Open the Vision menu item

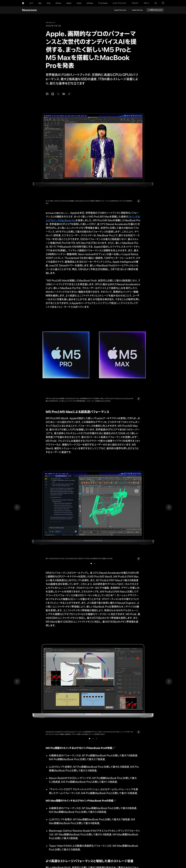[79, 3]
